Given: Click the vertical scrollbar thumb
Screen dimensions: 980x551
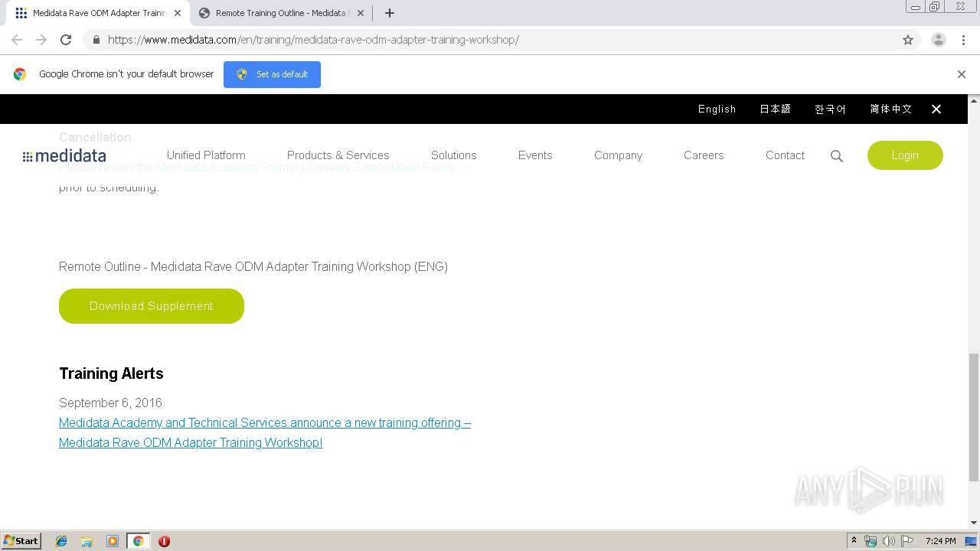Looking at the screenshot, I should tap(974, 417).
